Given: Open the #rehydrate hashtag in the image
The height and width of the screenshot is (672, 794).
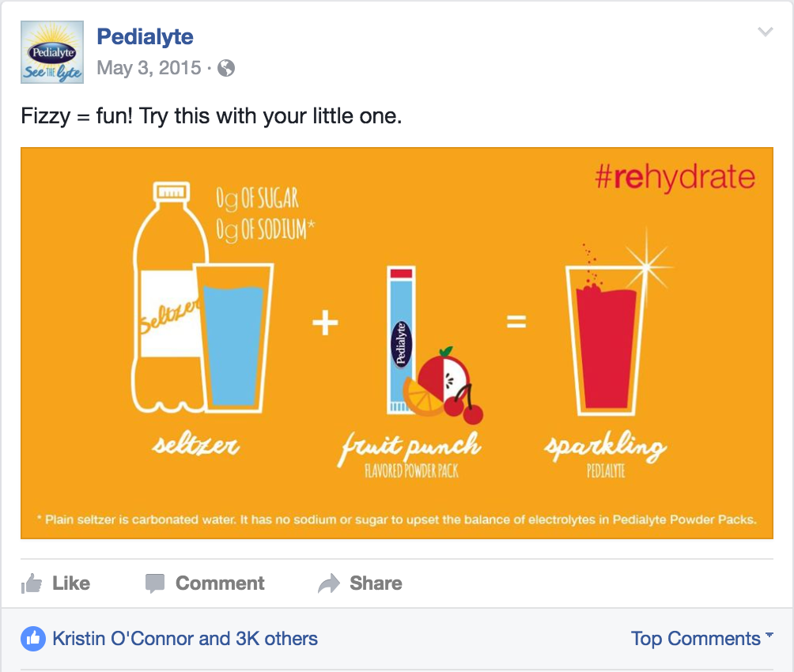Looking at the screenshot, I should point(675,177).
